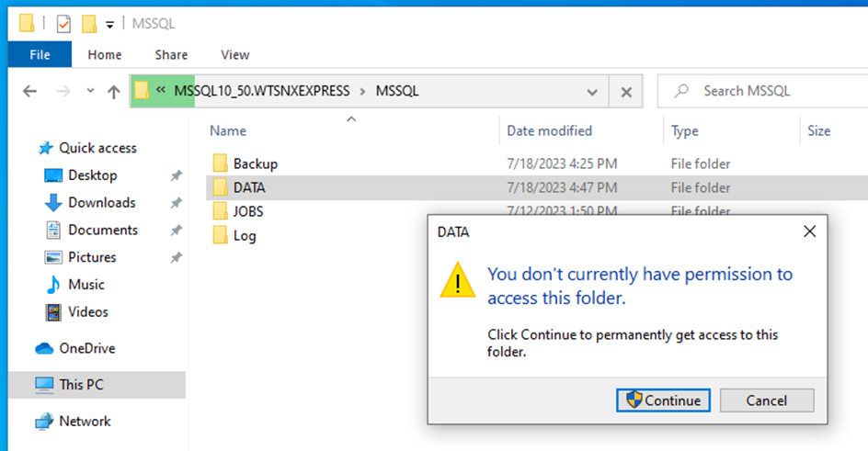
Task: Click the Properties icon in quick access toolbar
Action: 63,23
